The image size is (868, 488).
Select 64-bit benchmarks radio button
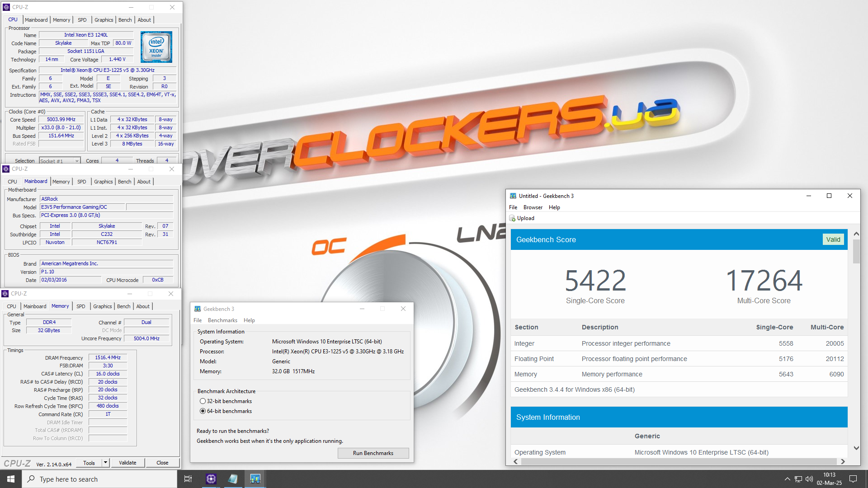[x=203, y=411]
